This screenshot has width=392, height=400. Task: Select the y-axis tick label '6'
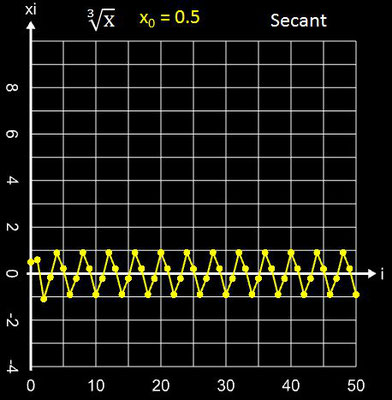(x=12, y=134)
